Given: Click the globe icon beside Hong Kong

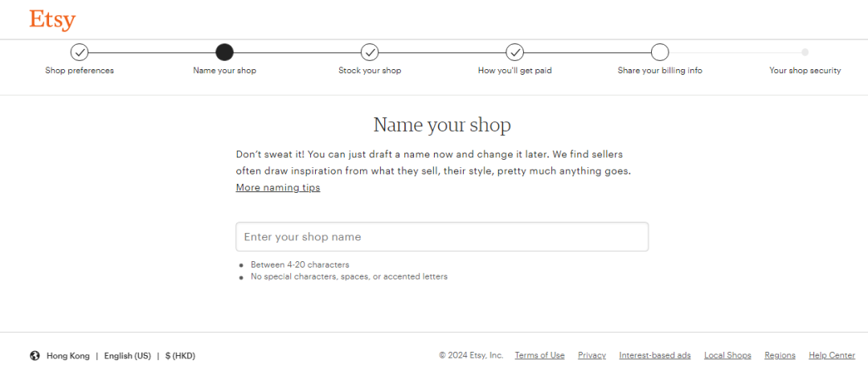Looking at the screenshot, I should [x=35, y=355].
